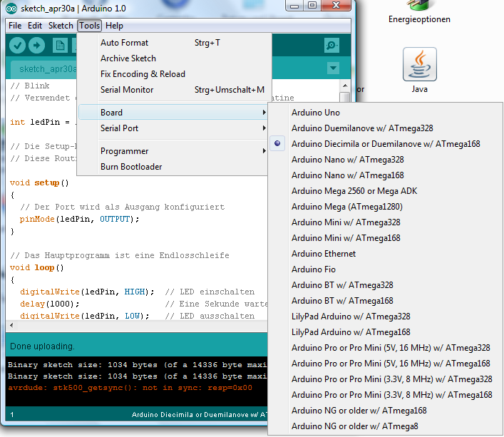Select Arduino NG or older w/ ATmega168

386,411
